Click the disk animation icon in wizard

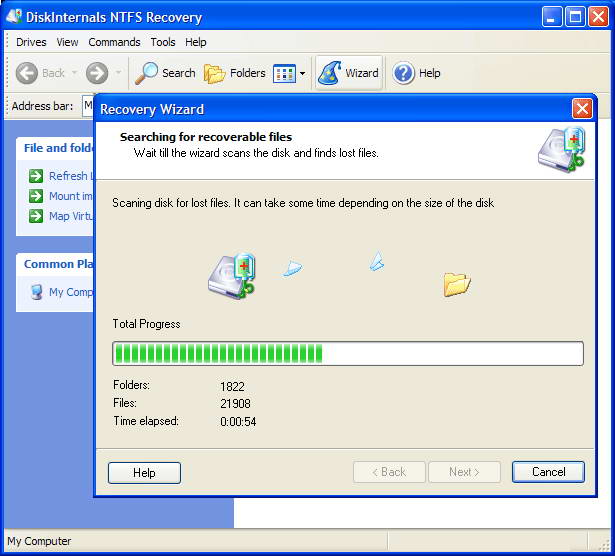[x=232, y=276]
